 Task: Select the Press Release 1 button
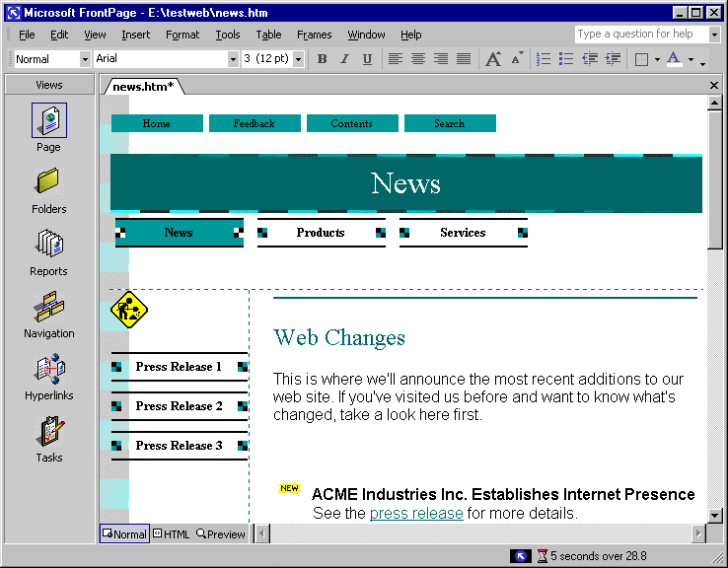coord(180,367)
